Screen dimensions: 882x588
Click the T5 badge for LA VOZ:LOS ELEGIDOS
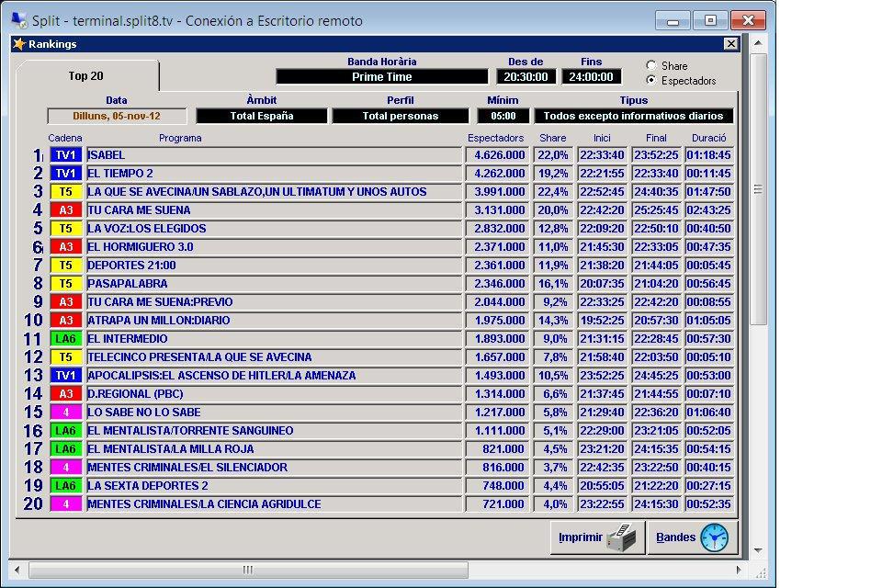pos(66,229)
